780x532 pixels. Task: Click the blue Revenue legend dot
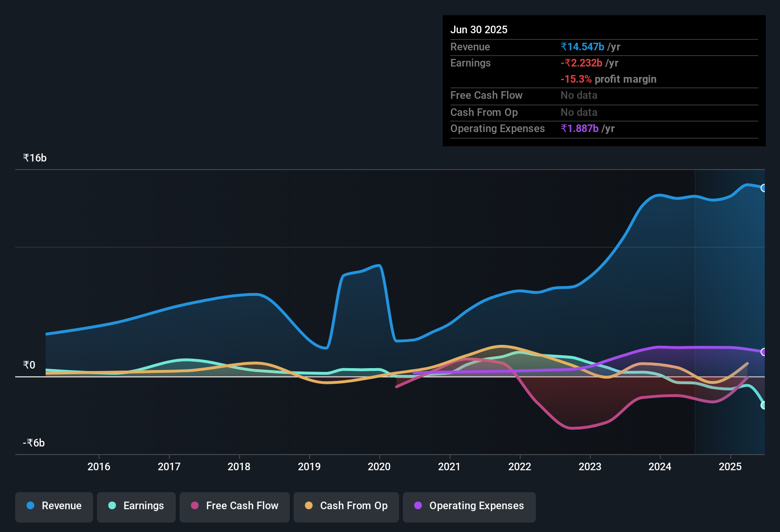[30, 506]
